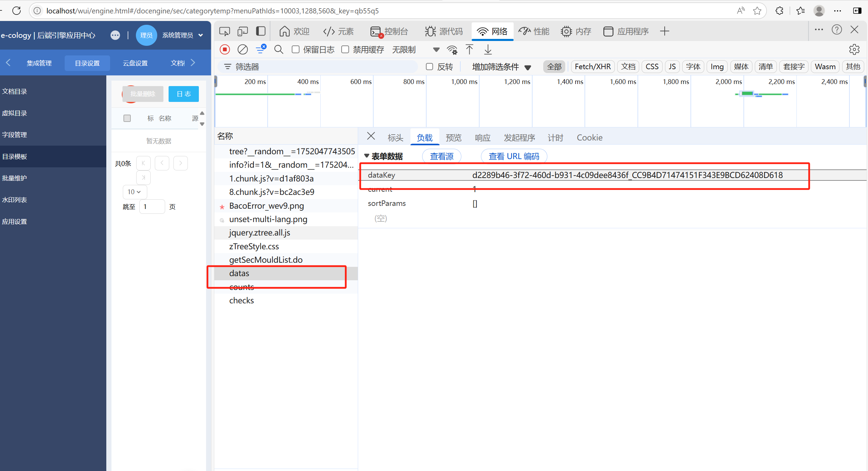Switch to the 预览 tab

453,137
